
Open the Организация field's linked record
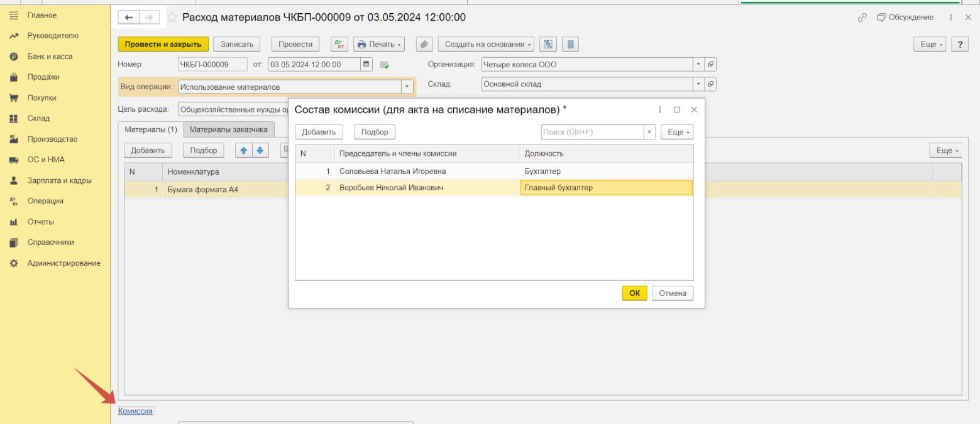tap(711, 65)
